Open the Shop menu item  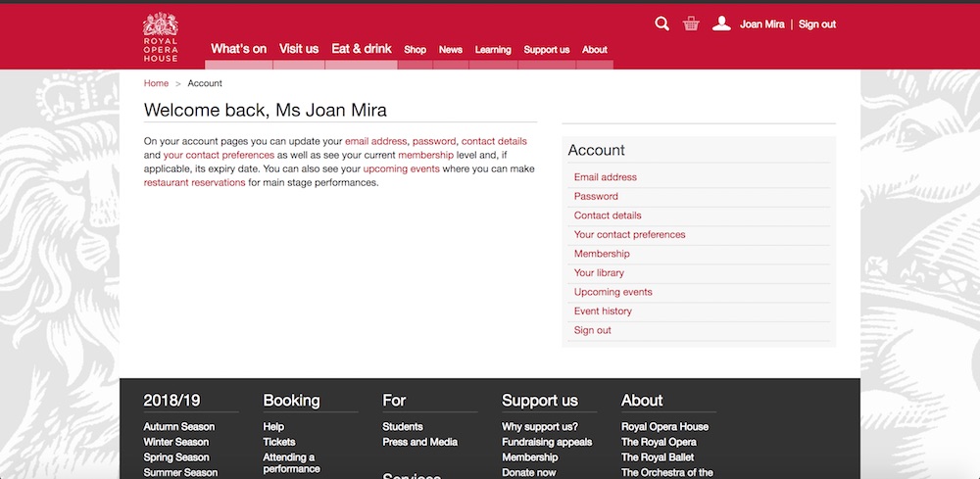pos(415,50)
